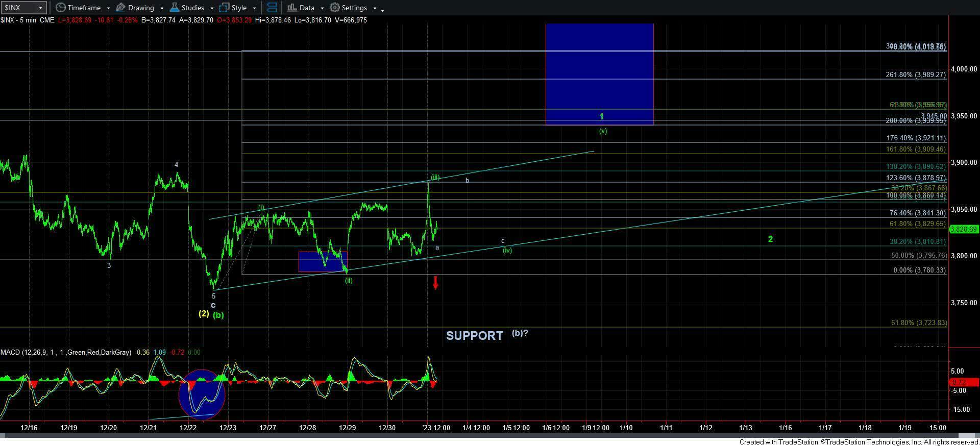The width and height of the screenshot is (980, 446).
Task: Click the '$INX - 5 min CME' status text
Action: coord(28,20)
